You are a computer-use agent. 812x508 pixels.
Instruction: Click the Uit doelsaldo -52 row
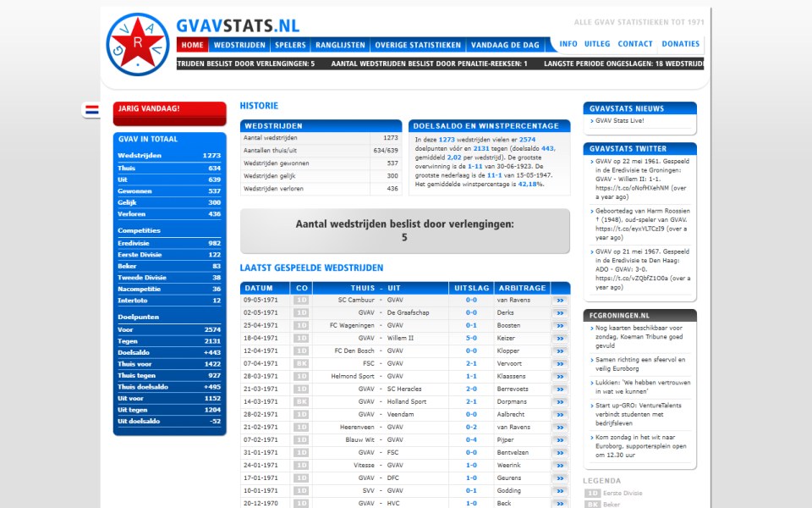coord(169,421)
